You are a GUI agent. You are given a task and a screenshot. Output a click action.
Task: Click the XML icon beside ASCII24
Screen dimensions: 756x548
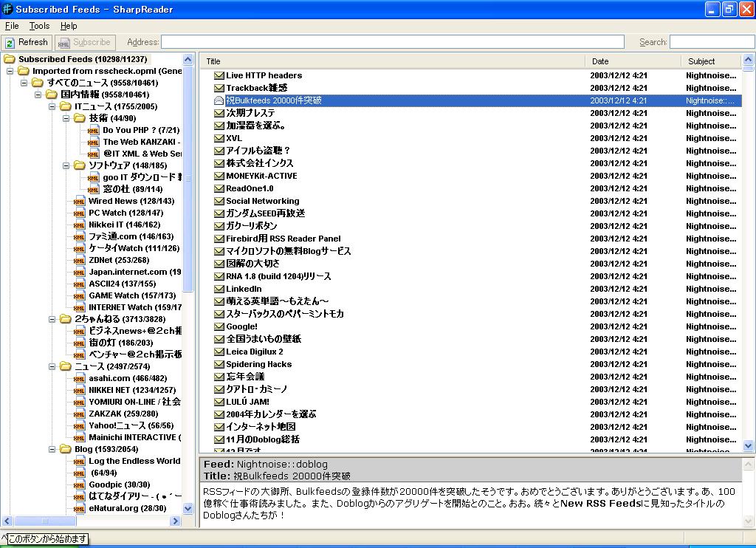click(80, 284)
